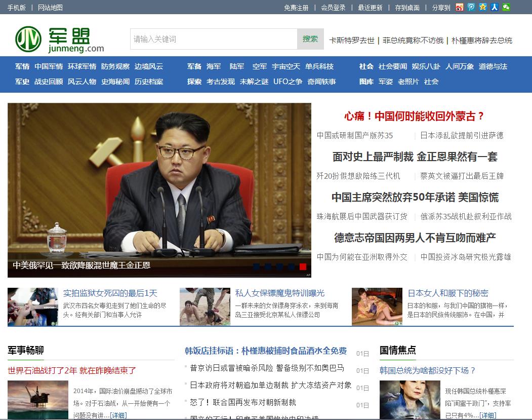Share to WeChat icon

click(x=506, y=7)
